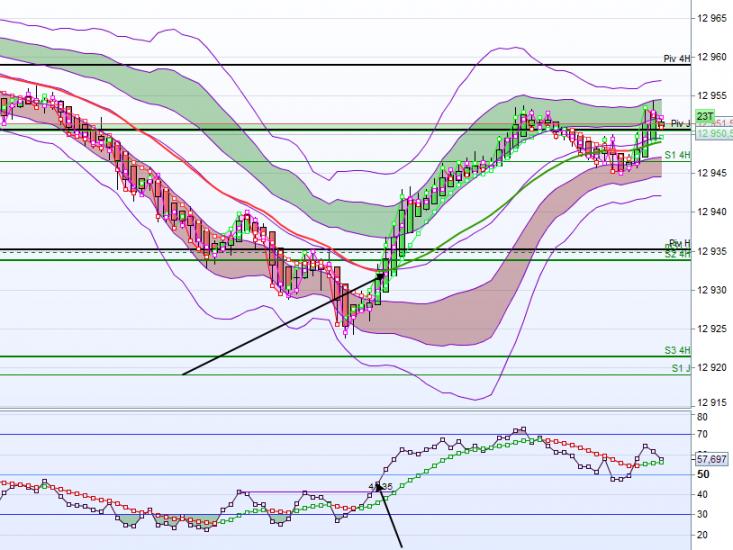Click the 20 level on RSI axis
Screen dimensions: 733x550
pyautogui.click(x=702, y=535)
